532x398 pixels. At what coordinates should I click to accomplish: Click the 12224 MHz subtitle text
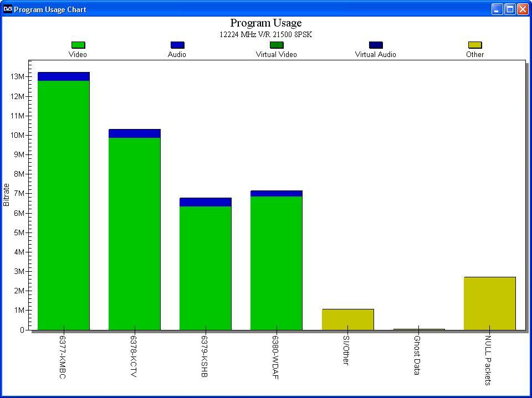(266, 34)
